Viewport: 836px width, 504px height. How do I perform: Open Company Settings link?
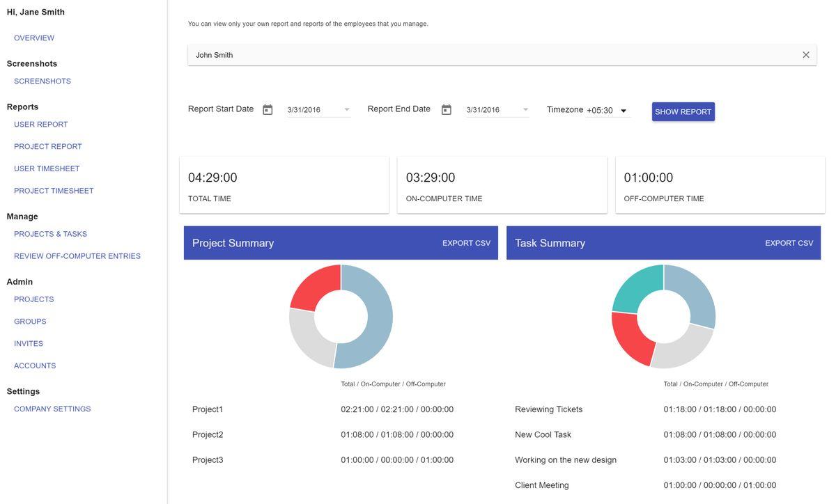pos(52,409)
